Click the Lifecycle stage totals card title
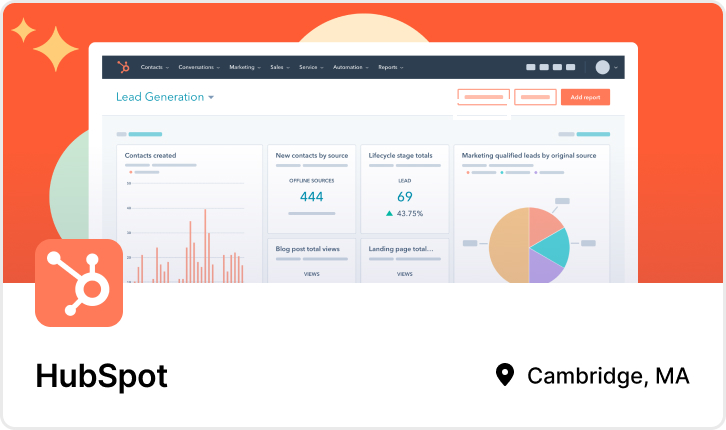Image resolution: width=726 pixels, height=430 pixels. click(x=401, y=156)
